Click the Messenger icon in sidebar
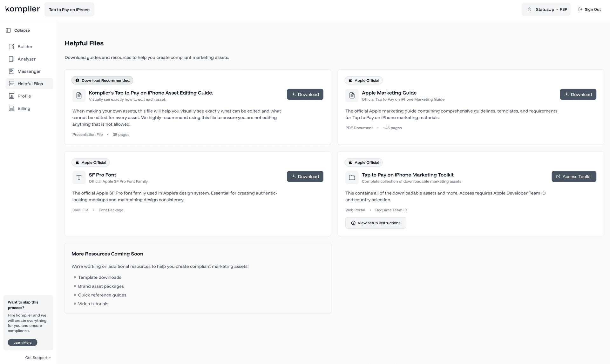 click(x=11, y=71)
